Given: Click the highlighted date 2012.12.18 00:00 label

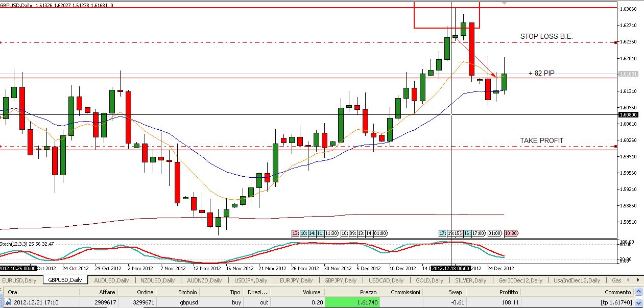Looking at the screenshot, I should (x=450, y=268).
